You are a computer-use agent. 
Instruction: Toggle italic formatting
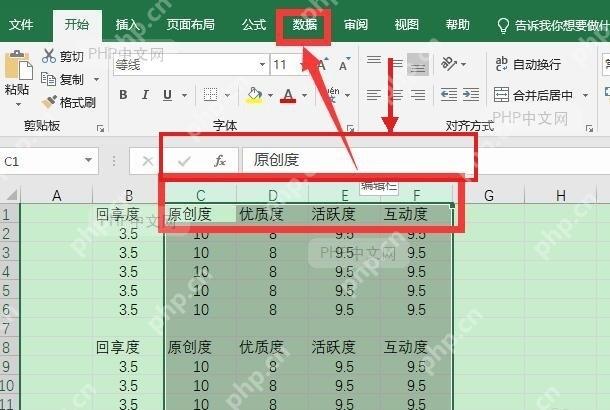click(x=145, y=95)
